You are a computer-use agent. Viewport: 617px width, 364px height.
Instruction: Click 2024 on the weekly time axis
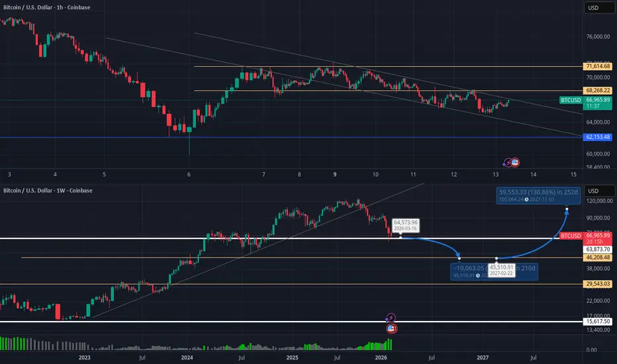pos(187,357)
